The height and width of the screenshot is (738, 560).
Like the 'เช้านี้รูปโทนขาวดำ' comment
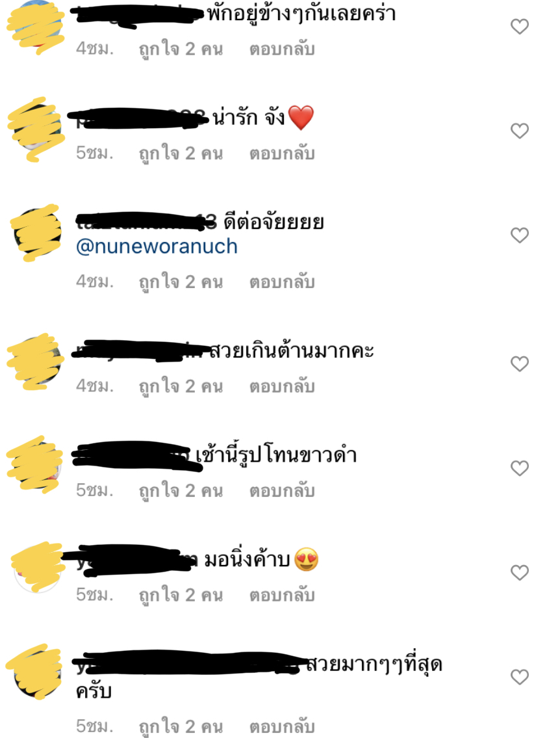[520, 468]
